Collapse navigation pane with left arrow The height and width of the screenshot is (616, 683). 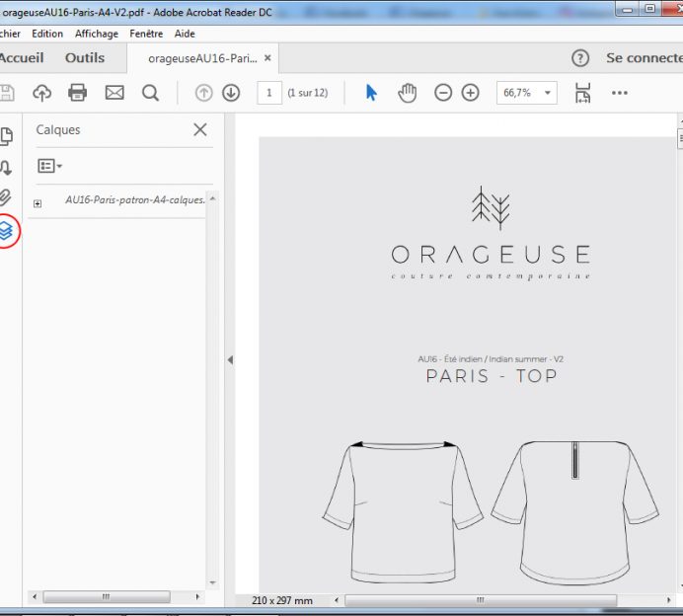230,360
